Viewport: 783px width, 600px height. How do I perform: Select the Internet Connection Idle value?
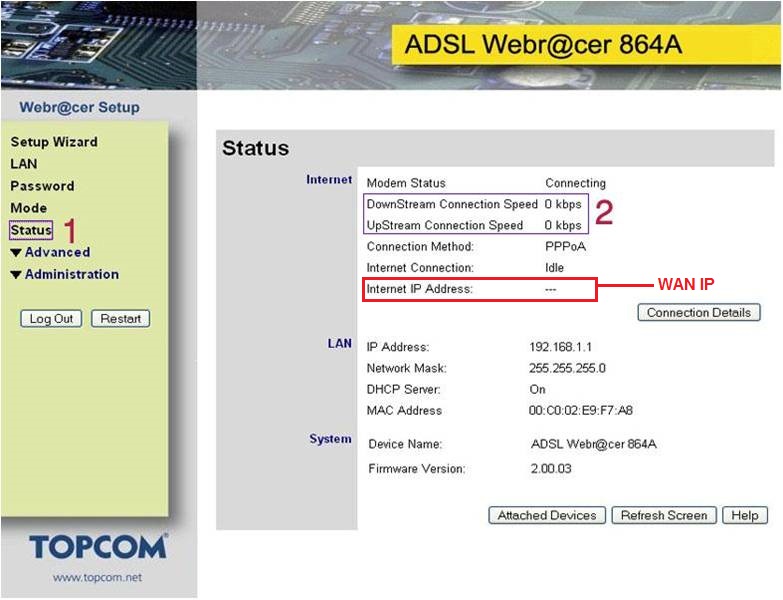pos(554,268)
